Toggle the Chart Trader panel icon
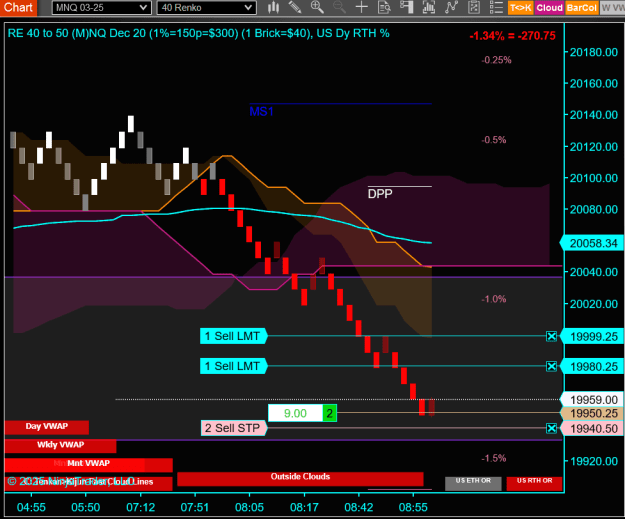Screen dimensions: 625x519 [x=407, y=7]
